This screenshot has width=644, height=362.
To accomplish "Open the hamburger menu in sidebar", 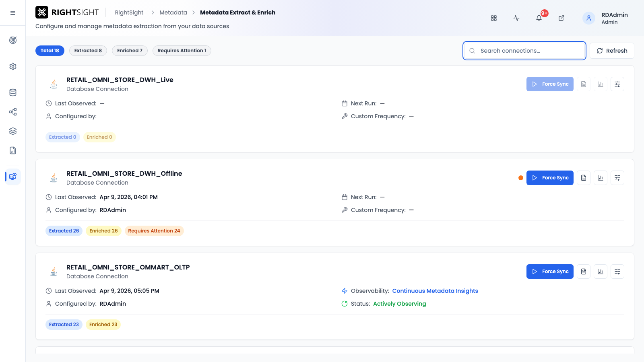I will coord(13,13).
